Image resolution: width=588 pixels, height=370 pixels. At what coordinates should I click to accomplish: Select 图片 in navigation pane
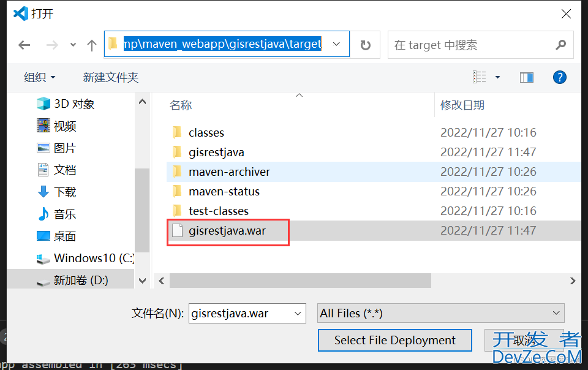point(64,148)
